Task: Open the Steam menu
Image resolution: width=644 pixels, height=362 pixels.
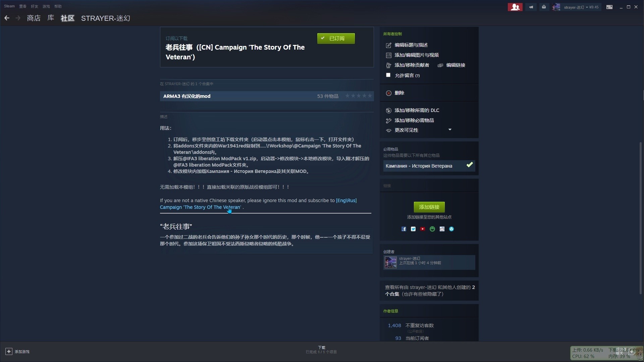Action: click(x=9, y=6)
